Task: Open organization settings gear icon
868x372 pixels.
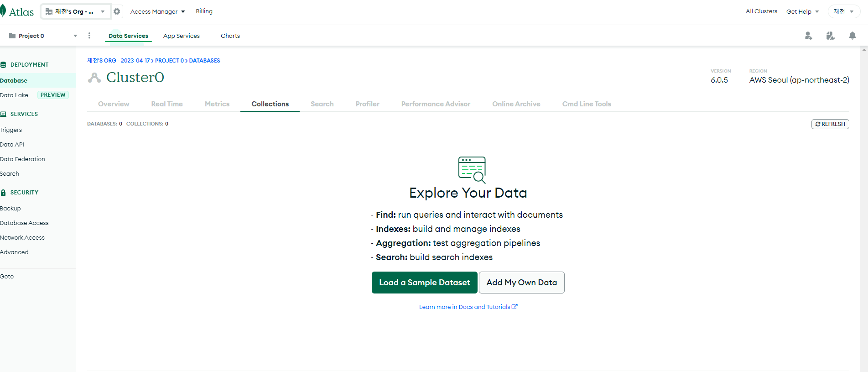Action: tap(117, 11)
